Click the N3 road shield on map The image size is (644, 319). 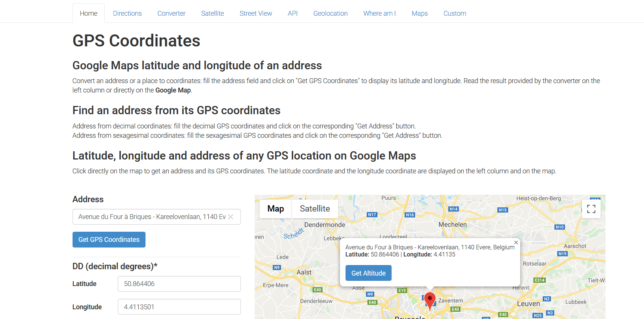[x=550, y=313]
